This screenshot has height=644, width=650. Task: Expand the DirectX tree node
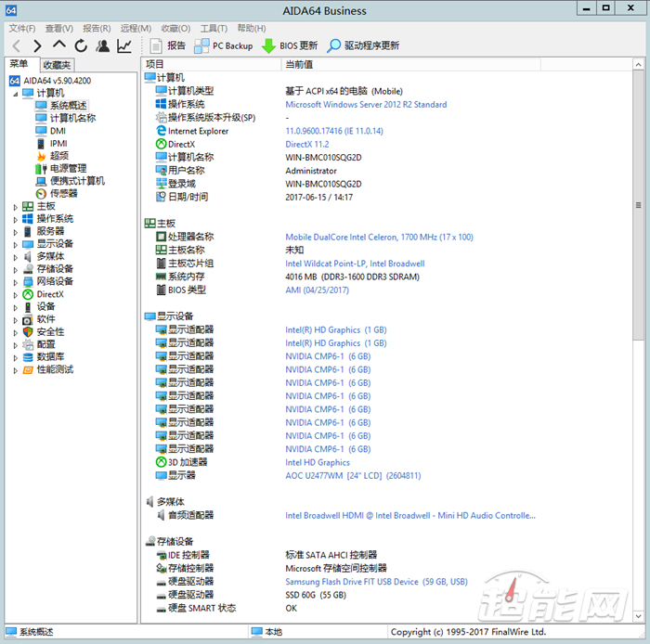(x=16, y=295)
